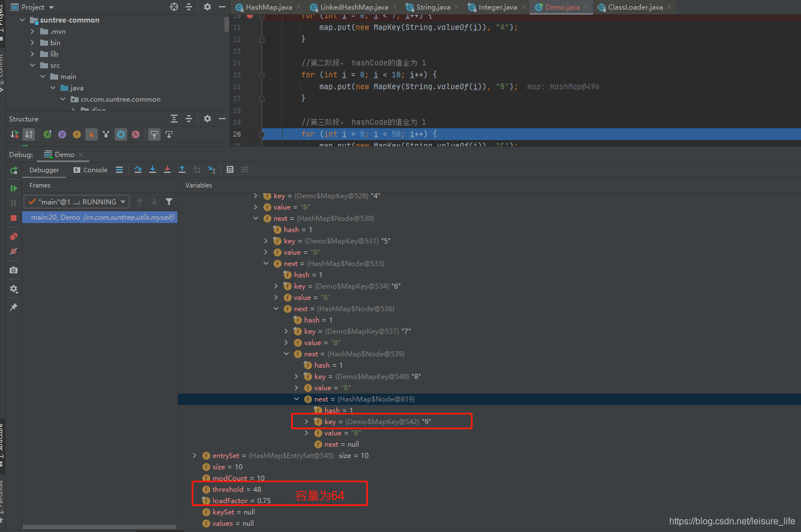Open Structure panel gear options

(x=207, y=119)
